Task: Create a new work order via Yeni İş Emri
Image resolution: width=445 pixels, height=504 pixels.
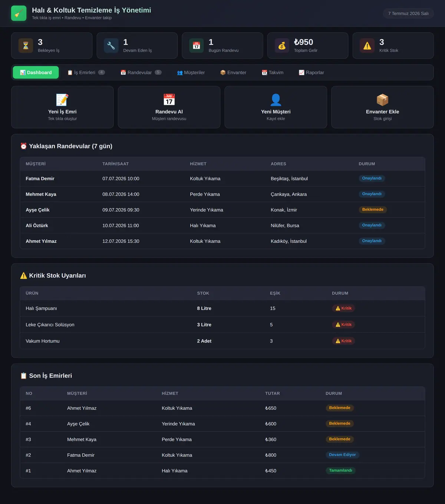Action: pyautogui.click(x=62, y=107)
